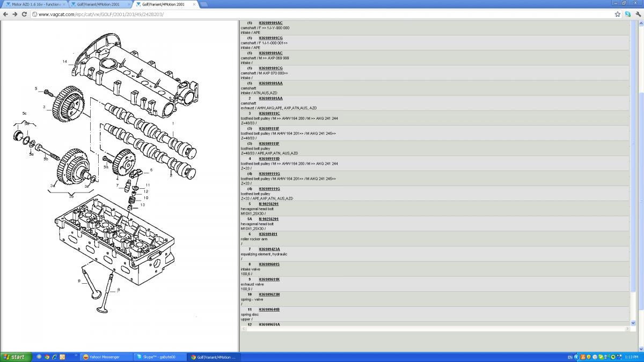Screen dimensions: 644x362
Task: Reload the current page
Action: [x=25, y=14]
